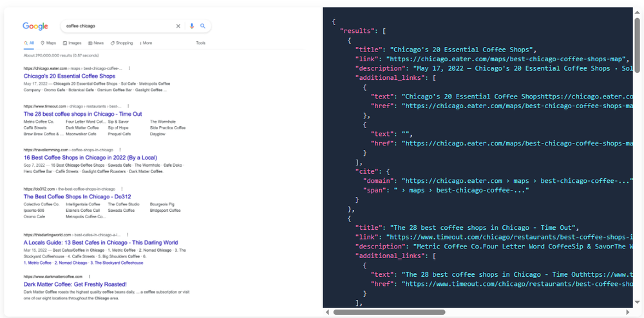644x318 pixels.
Task: Click the up arrow of JSON vertical scrollbar
Action: pyautogui.click(x=637, y=12)
